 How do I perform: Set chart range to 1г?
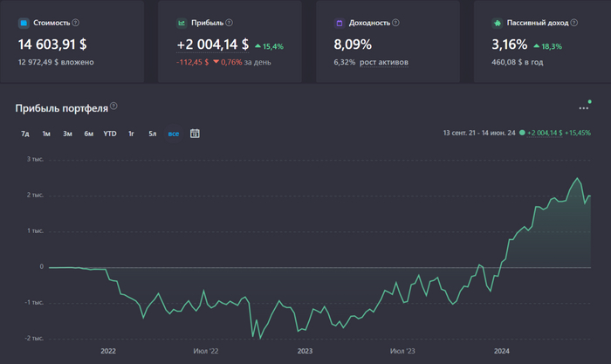pos(131,134)
